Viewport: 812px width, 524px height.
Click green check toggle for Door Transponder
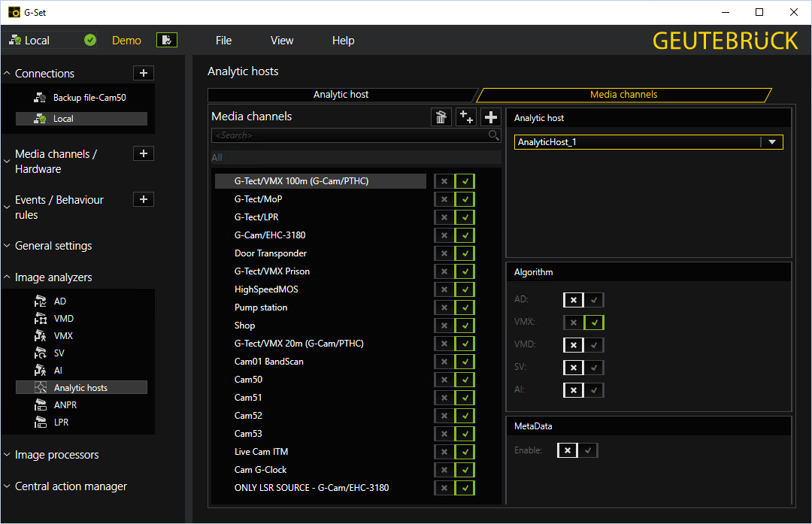(465, 253)
